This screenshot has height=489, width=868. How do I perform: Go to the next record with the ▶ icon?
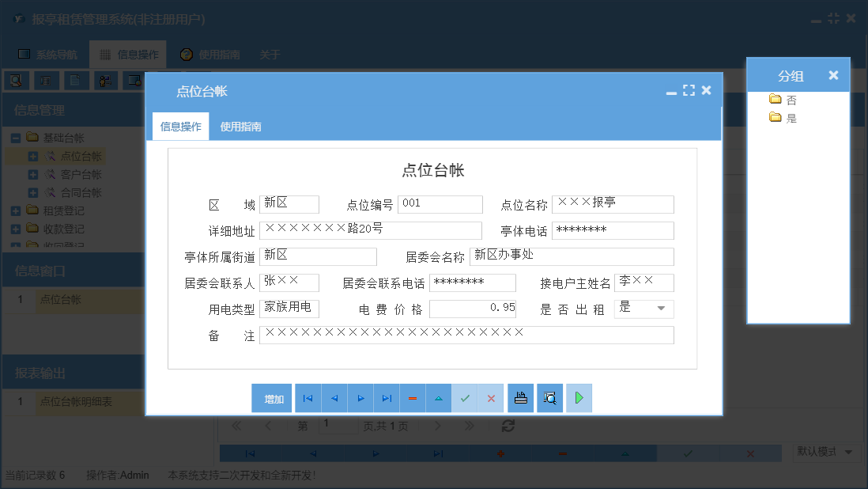(360, 398)
